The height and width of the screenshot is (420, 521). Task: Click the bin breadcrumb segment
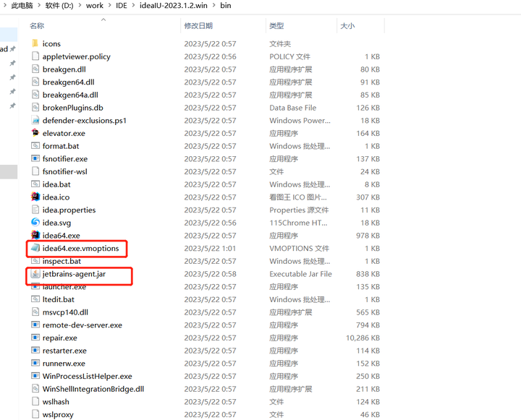click(226, 6)
